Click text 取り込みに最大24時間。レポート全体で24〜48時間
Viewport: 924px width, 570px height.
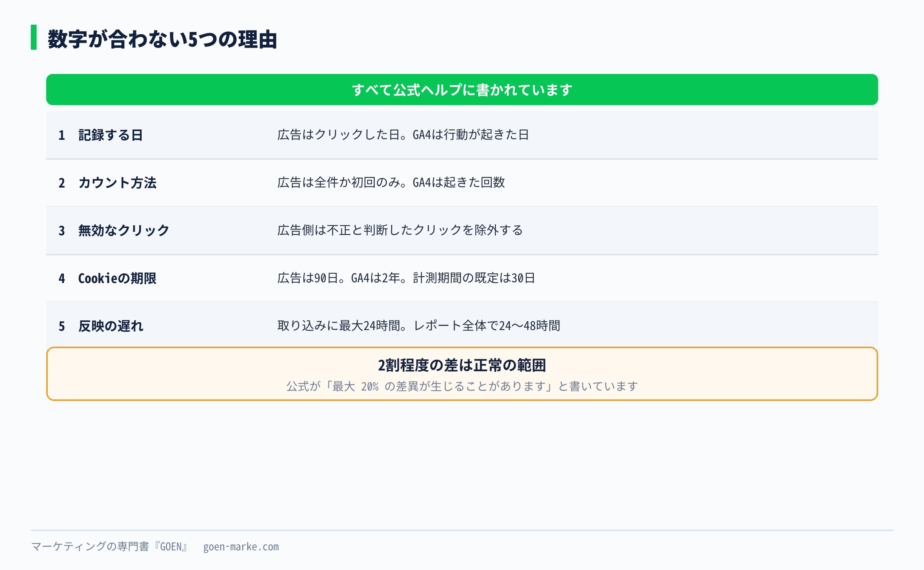pyautogui.click(x=418, y=326)
